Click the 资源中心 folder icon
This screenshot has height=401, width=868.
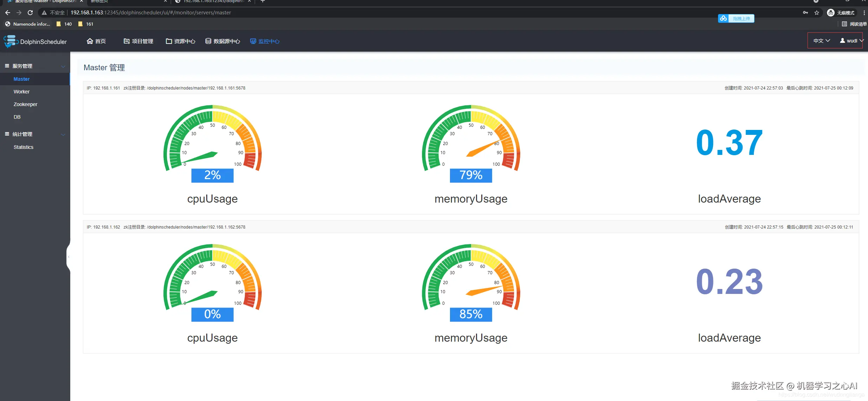tap(169, 41)
